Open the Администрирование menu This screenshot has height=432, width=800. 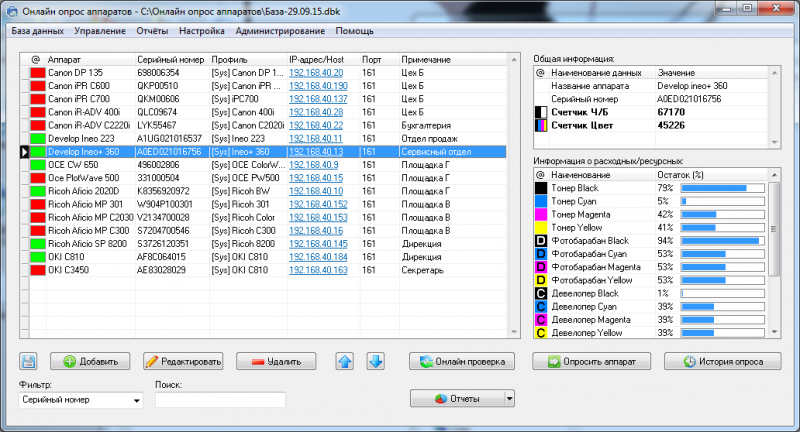(x=280, y=31)
